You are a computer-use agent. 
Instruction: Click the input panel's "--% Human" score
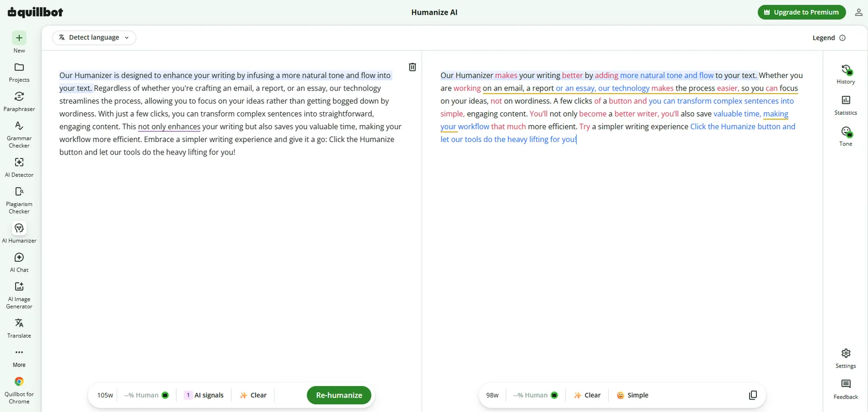tap(146, 395)
